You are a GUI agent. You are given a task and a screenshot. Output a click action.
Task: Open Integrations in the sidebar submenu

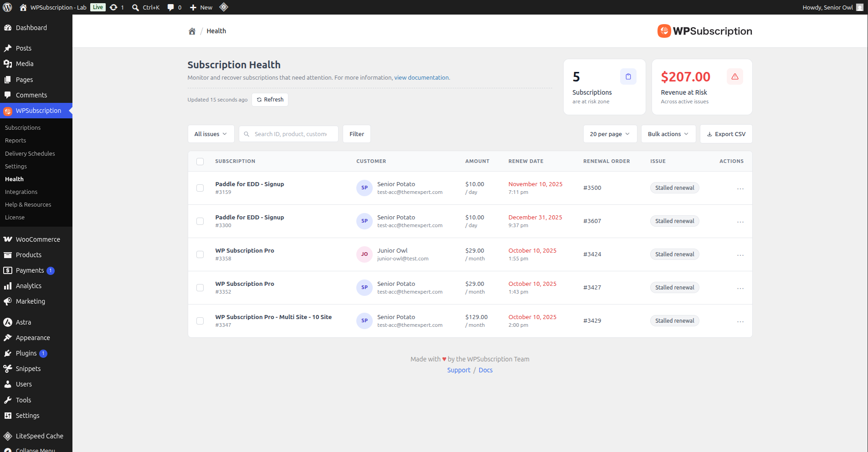point(21,192)
